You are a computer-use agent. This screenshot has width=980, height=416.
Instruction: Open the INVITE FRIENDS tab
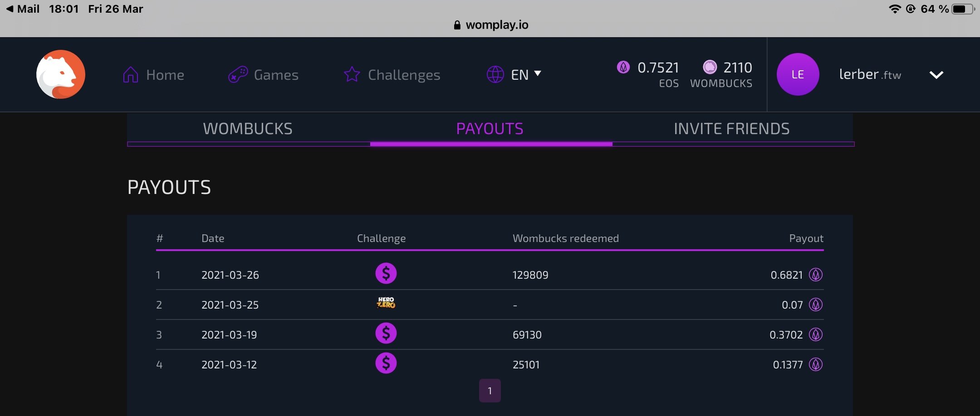tap(731, 129)
